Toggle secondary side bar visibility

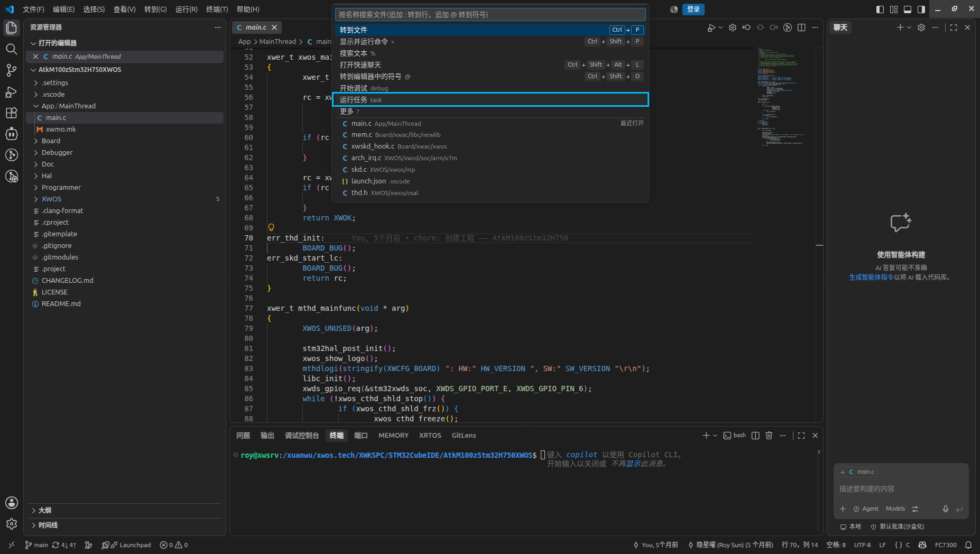[921, 10]
